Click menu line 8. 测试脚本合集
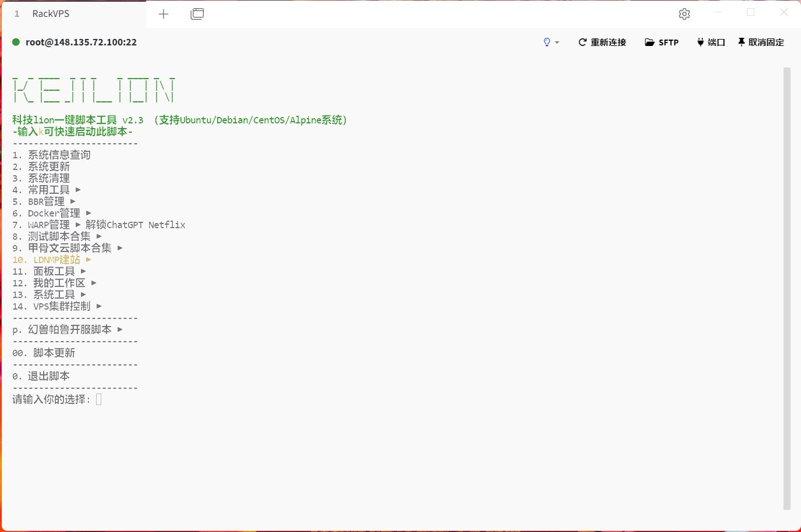Screen dimensions: 801x532 click(x=57, y=236)
